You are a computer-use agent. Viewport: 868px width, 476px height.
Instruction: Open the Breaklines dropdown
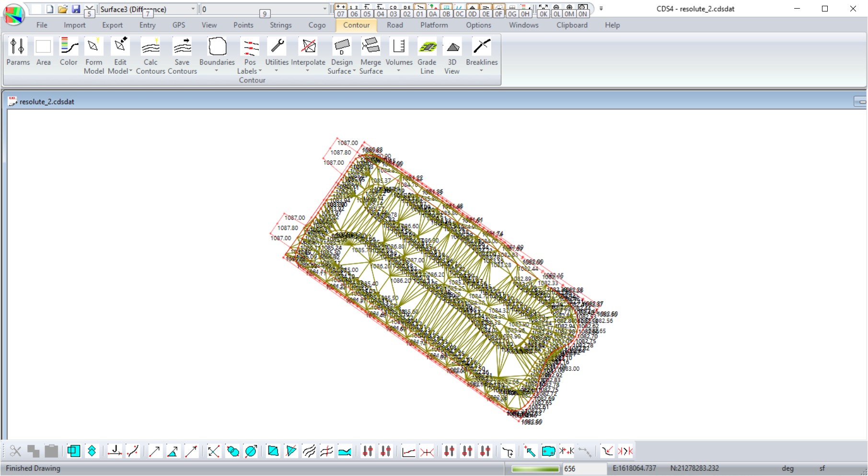[481, 70]
